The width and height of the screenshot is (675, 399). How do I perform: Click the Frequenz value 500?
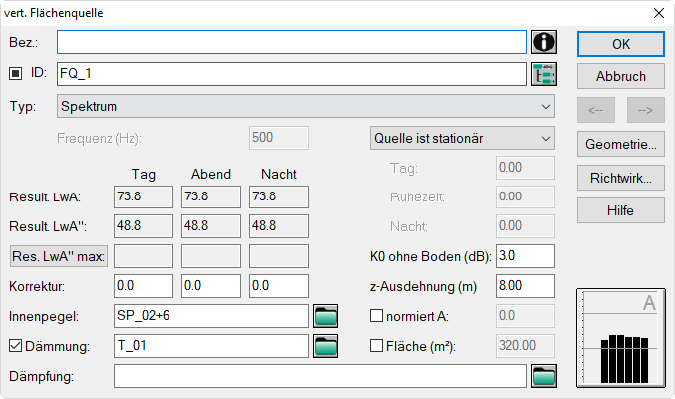pyautogui.click(x=279, y=138)
